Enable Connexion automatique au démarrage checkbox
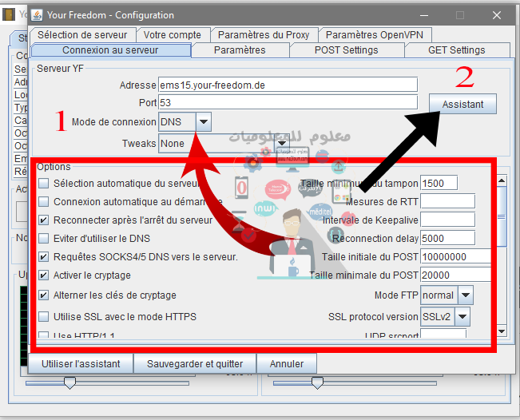Viewport: 520px width, 420px height. point(43,201)
